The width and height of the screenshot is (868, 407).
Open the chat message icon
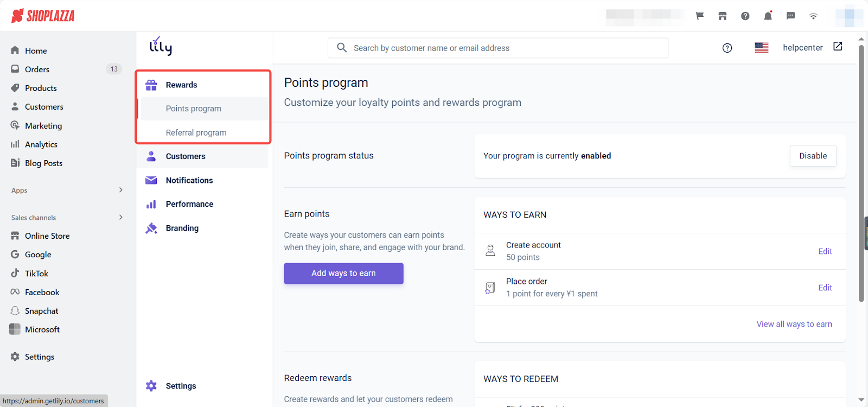point(790,16)
